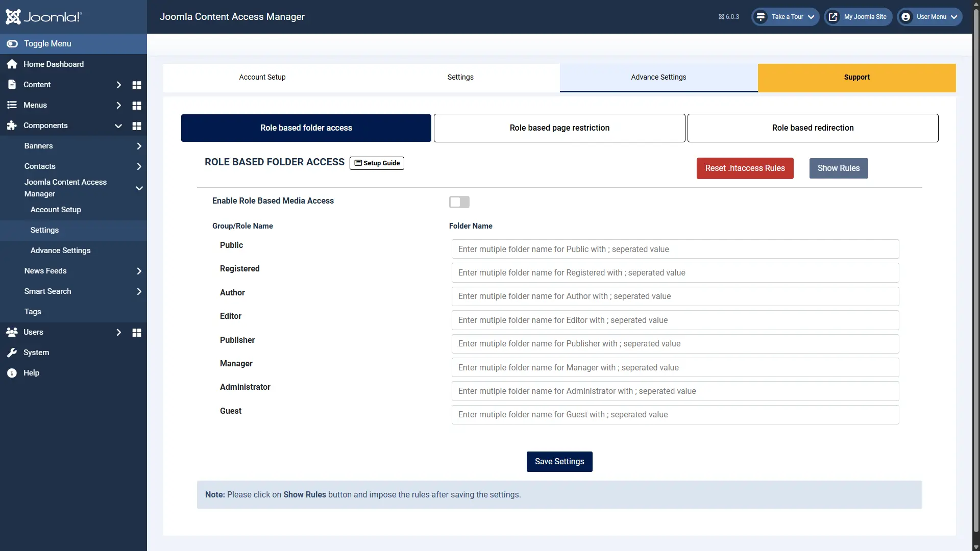Focus the Publisher folder name field
This screenshot has width=980, height=551.
(675, 344)
